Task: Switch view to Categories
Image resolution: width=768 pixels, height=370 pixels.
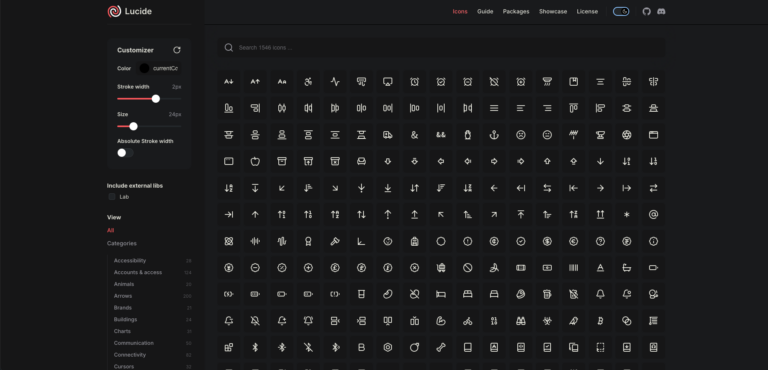Action: [122, 243]
